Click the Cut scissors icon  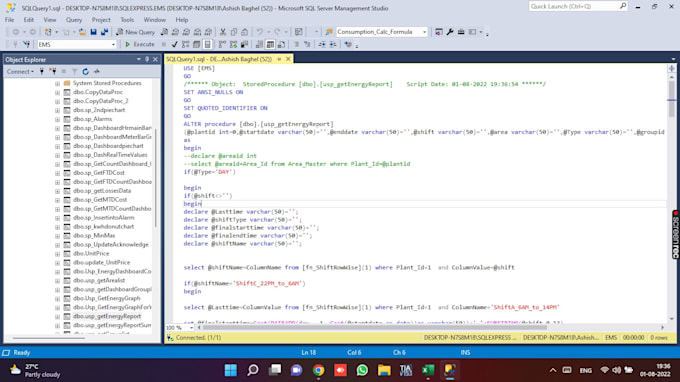(223, 32)
